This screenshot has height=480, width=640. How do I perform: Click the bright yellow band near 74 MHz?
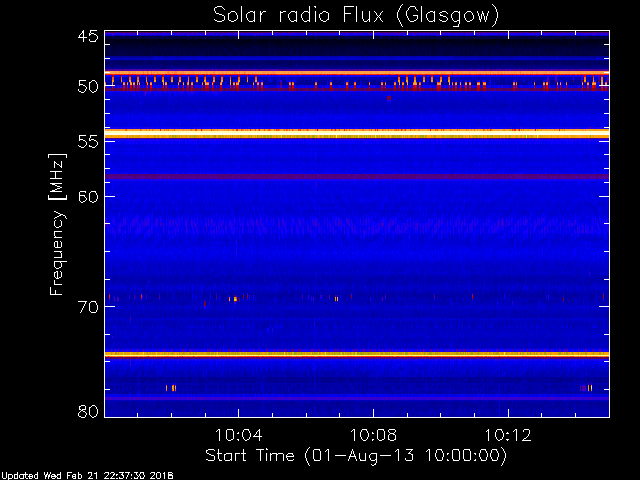(x=356, y=354)
